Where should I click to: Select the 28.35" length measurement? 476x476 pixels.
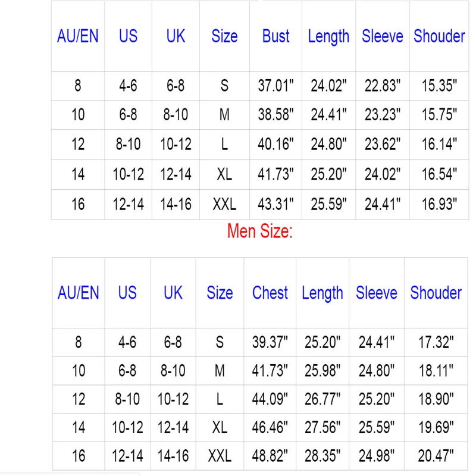[x=322, y=456]
